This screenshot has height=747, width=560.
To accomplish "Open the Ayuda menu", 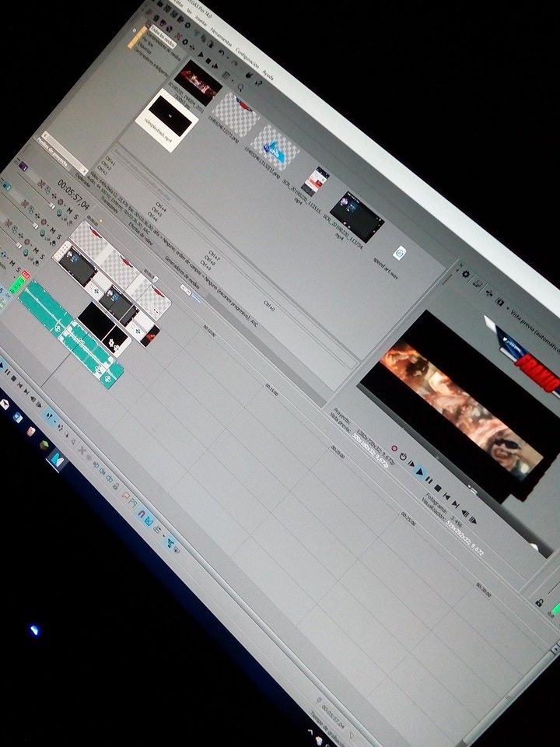I will [268, 75].
